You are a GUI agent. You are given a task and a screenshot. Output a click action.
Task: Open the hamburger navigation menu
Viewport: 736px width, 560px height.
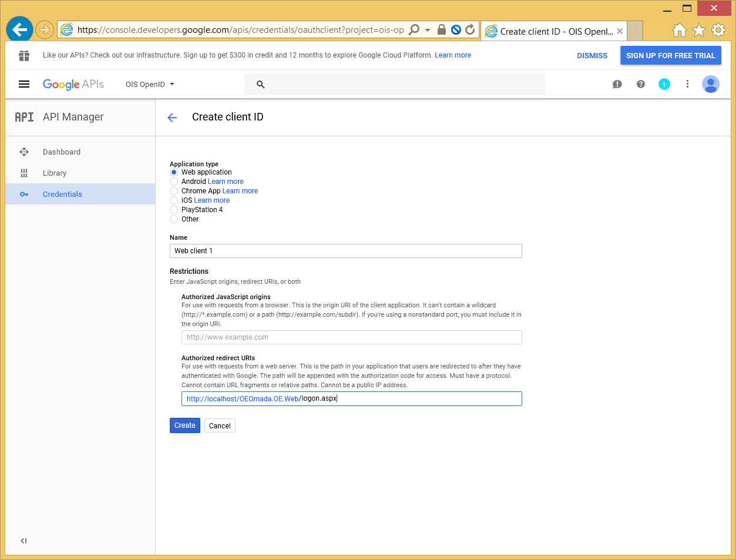coord(24,84)
